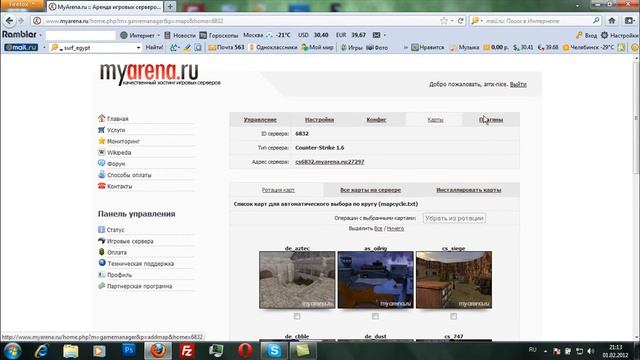Open Photoshop from the taskbar

pos(129,350)
